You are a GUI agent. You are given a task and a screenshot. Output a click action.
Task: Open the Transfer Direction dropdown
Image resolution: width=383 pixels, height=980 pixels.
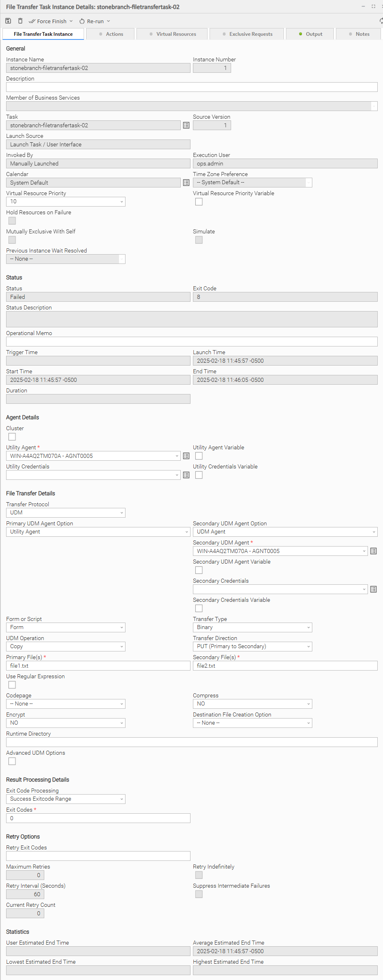point(252,647)
